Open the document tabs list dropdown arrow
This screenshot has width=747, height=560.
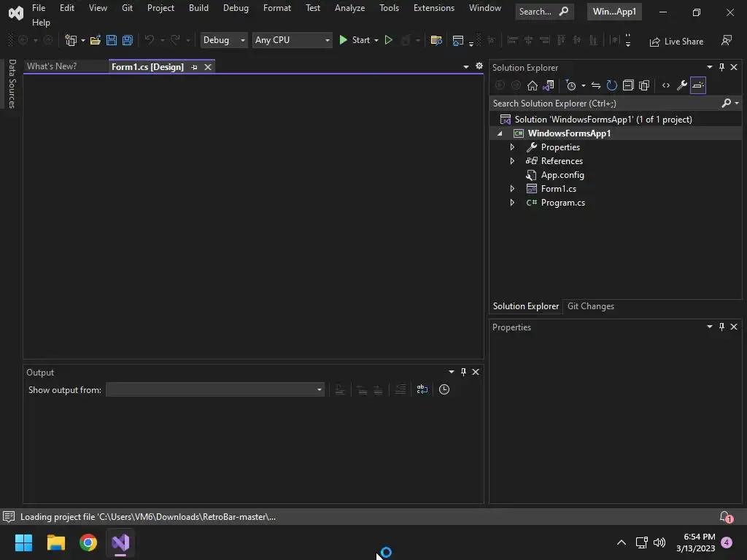click(466, 66)
